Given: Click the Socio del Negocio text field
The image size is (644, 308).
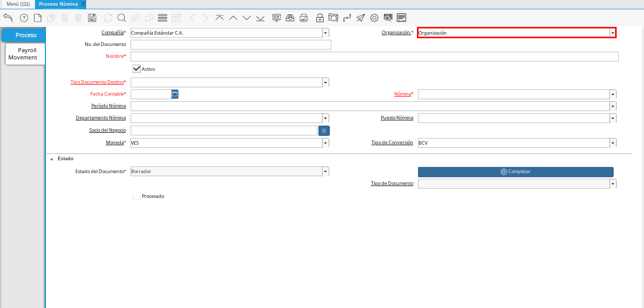Looking at the screenshot, I should [224, 130].
